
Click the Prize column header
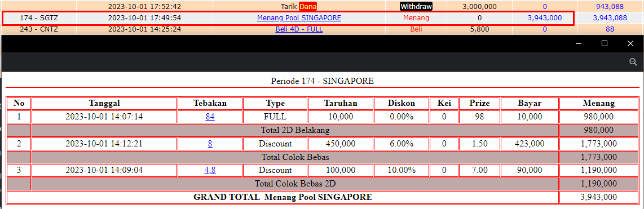480,104
